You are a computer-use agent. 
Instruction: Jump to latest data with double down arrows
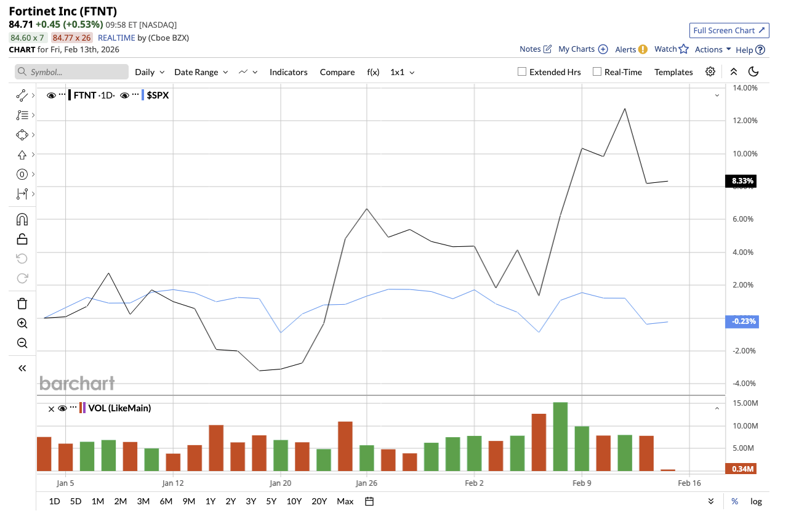[x=711, y=501]
